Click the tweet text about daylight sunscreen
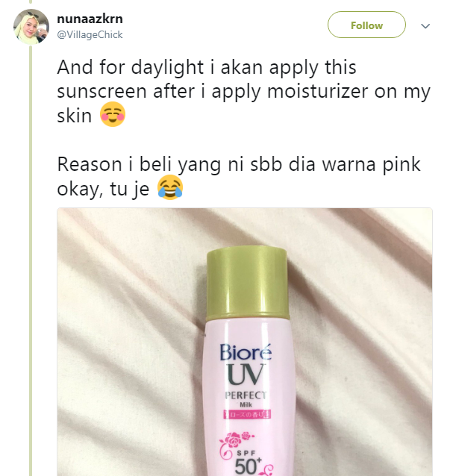 244,91
